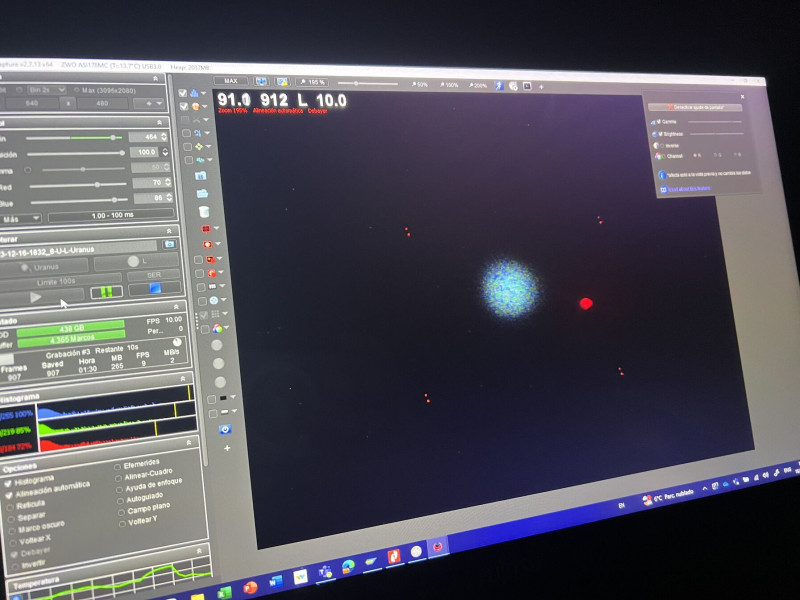Open dropdown next to orange planet icon
800x600 pixels.
click(x=204, y=107)
